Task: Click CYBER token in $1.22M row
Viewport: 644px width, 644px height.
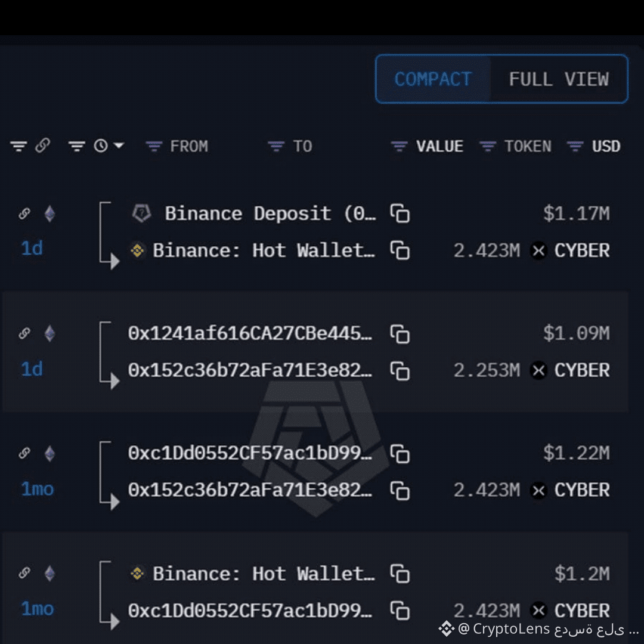Action: click(582, 490)
